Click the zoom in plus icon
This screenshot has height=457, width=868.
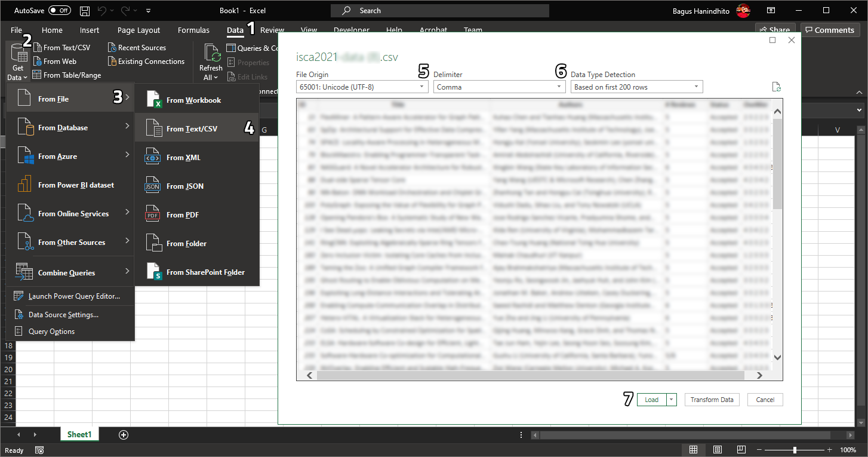(830, 450)
